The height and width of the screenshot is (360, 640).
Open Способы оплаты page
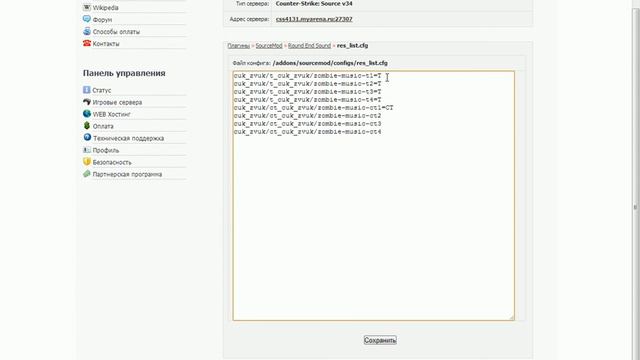click(116, 31)
